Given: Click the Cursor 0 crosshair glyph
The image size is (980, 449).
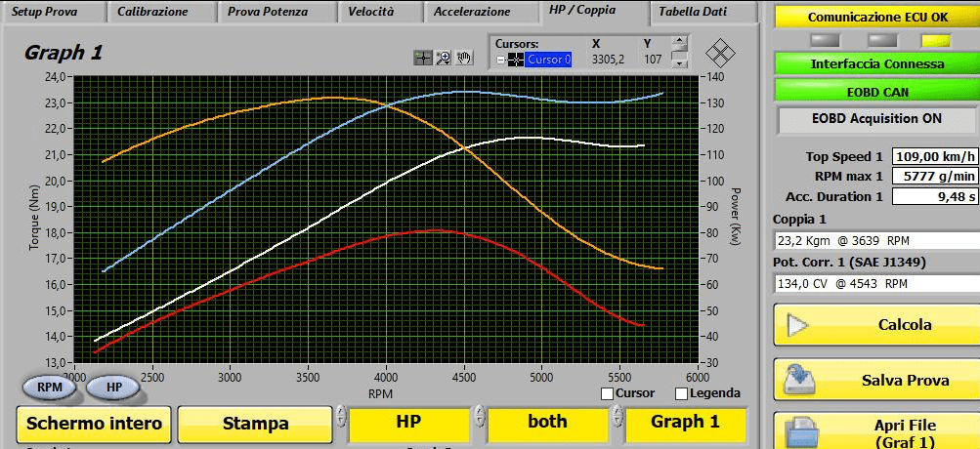Looking at the screenshot, I should point(516,60).
